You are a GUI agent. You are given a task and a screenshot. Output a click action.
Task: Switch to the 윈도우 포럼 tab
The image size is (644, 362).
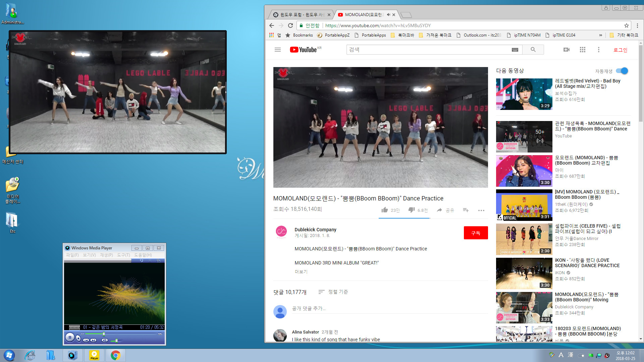point(299,15)
